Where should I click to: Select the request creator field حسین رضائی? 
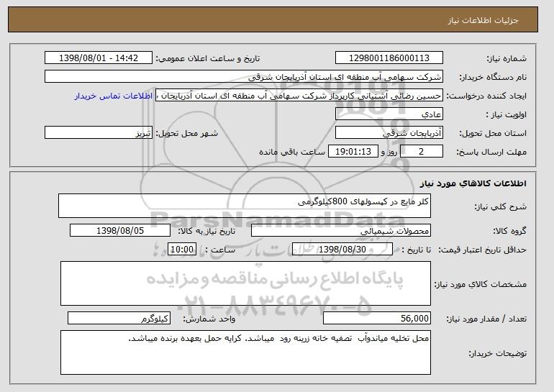tap(299, 96)
